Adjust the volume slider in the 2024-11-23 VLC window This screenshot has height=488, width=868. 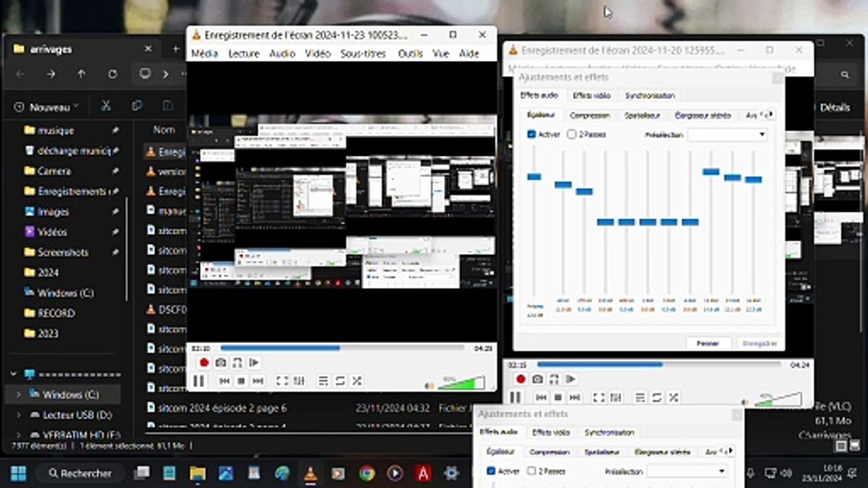[x=461, y=383]
